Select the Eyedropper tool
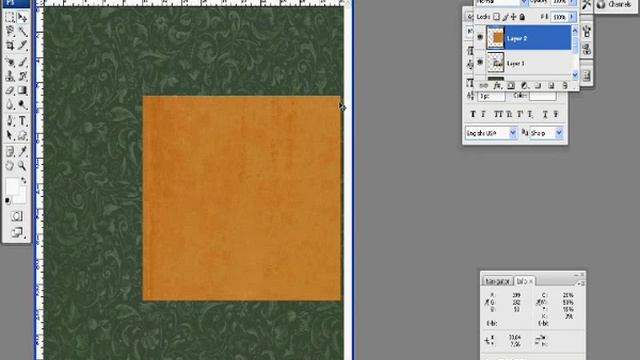The image size is (640, 360). [x=22, y=152]
